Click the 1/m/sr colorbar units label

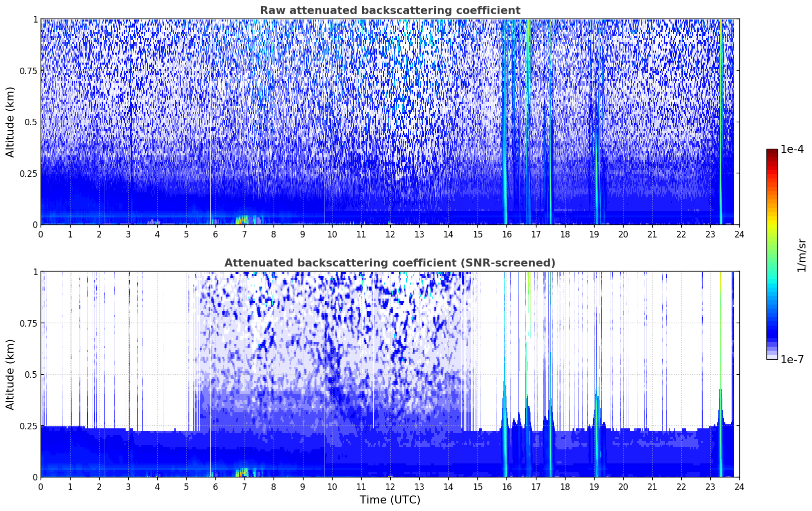pos(801,255)
